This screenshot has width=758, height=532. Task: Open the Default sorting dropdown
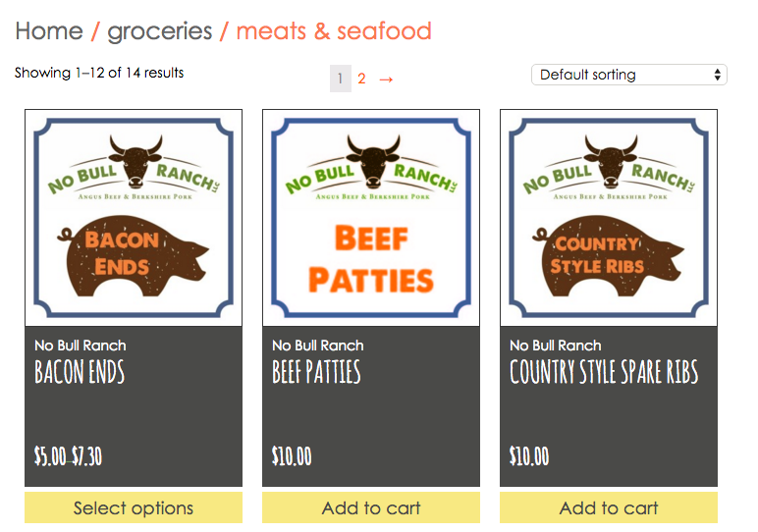point(629,75)
